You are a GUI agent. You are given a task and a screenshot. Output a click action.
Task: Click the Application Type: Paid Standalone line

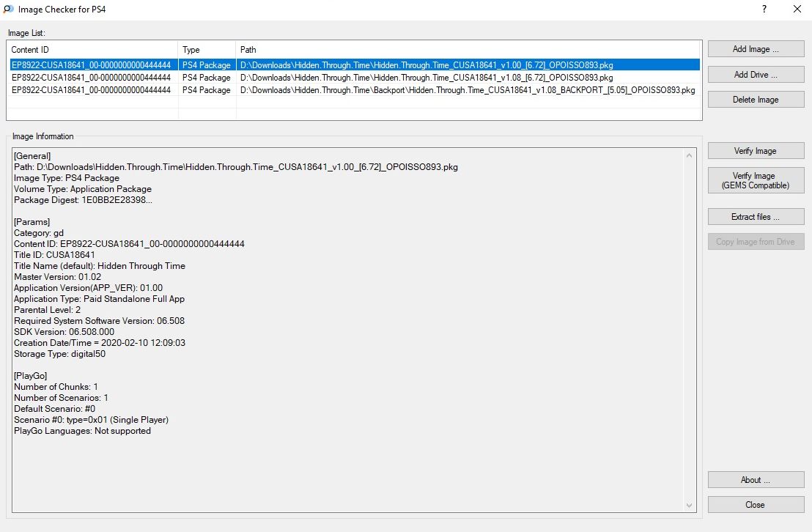click(x=99, y=299)
